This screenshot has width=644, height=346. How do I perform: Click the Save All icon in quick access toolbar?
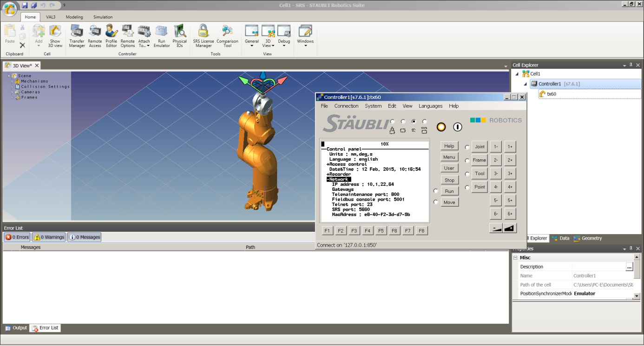tap(34, 5)
